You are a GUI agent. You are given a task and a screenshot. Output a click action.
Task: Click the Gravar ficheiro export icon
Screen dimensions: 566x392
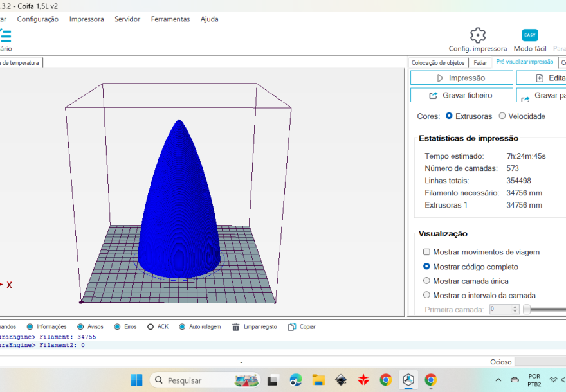433,96
